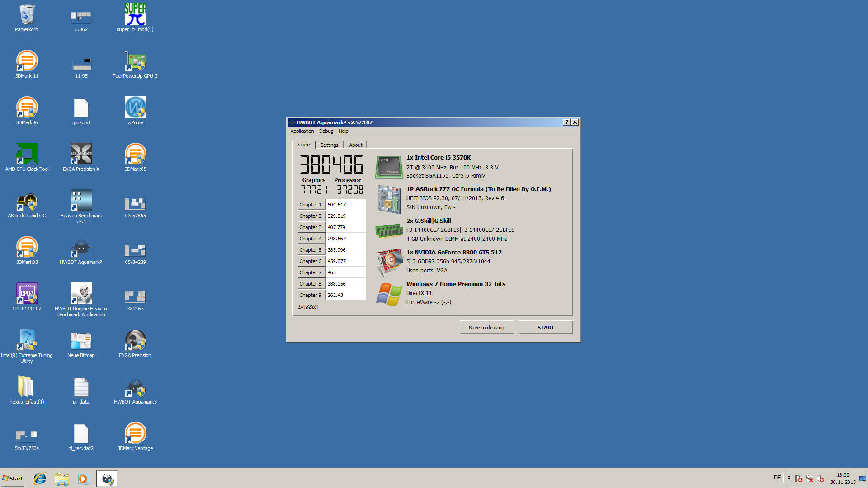Launch the EVGA Precision X shortcut
Viewport: 868px width, 488px height.
[x=81, y=158]
